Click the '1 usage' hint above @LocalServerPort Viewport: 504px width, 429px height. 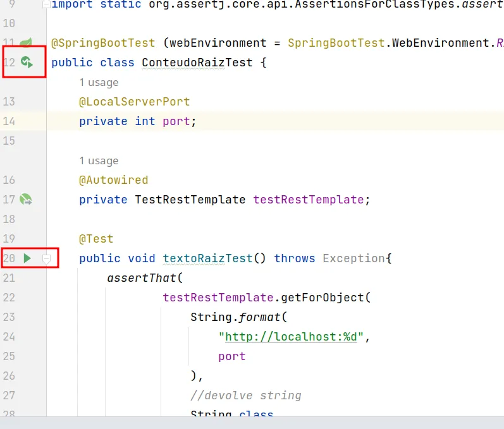[99, 82]
